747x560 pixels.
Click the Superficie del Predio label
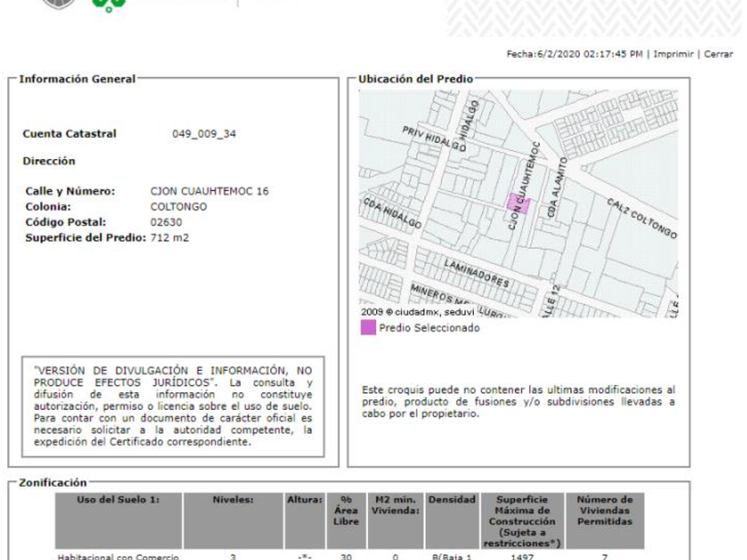pyautogui.click(x=85, y=237)
